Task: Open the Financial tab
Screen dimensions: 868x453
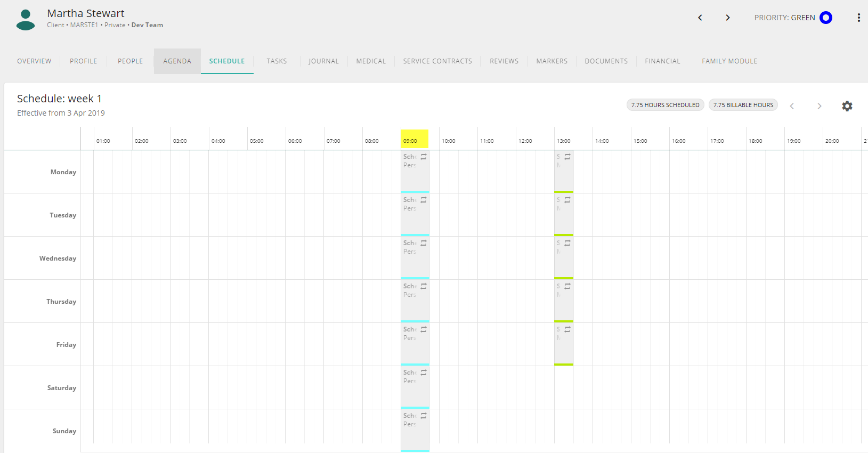Action: click(662, 61)
